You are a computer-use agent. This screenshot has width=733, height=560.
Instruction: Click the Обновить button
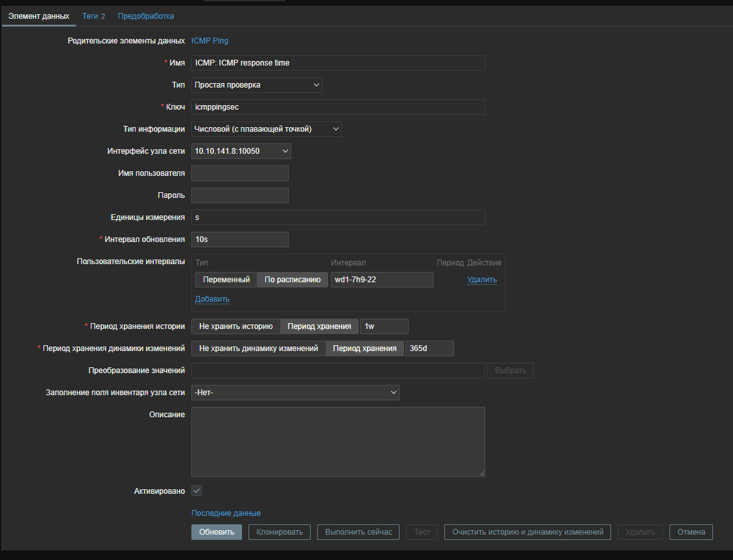point(216,532)
